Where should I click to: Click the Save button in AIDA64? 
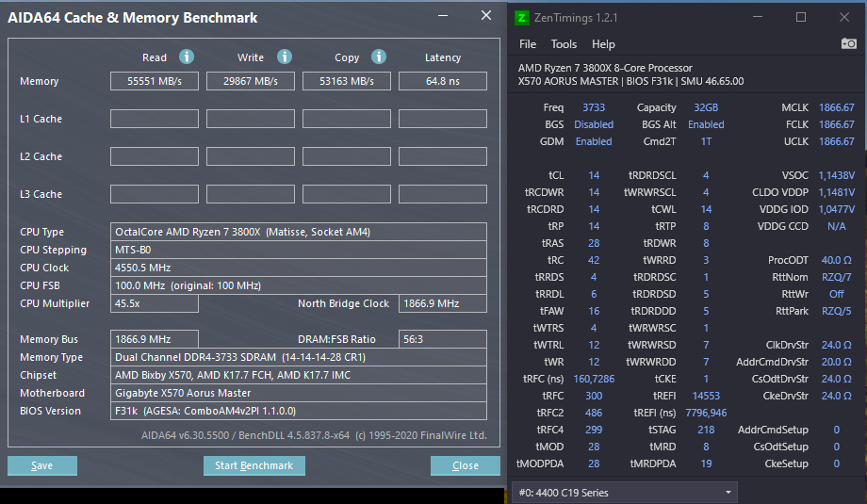[42, 465]
